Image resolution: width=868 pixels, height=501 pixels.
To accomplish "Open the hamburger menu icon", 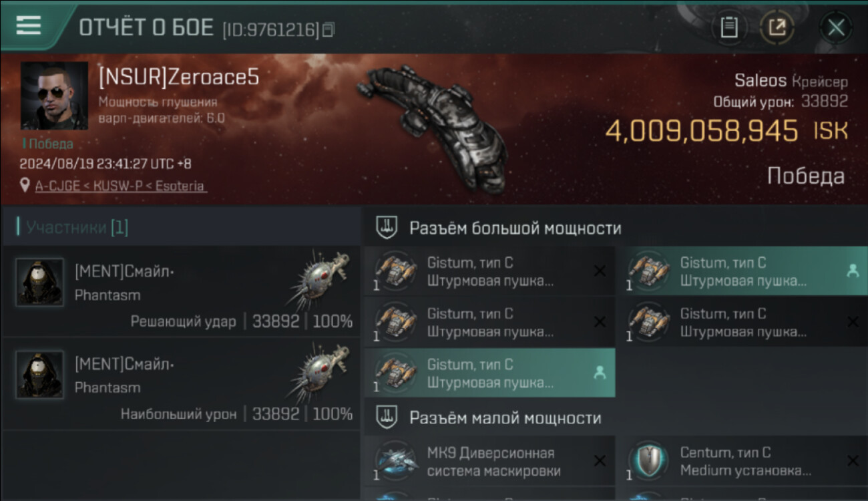I will 29,25.
